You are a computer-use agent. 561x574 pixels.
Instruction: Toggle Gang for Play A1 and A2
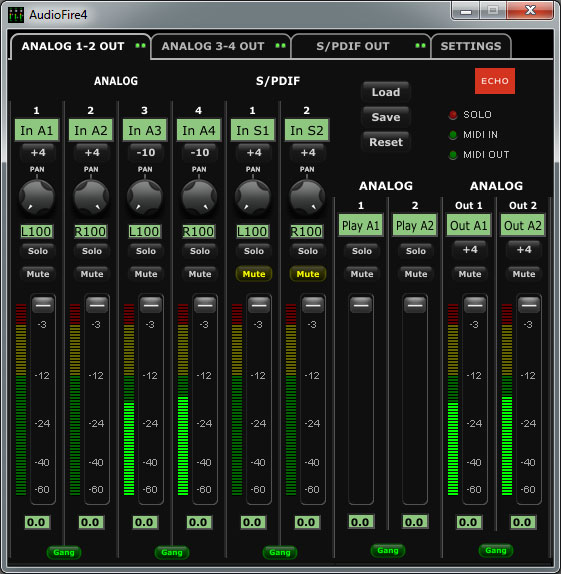click(388, 551)
